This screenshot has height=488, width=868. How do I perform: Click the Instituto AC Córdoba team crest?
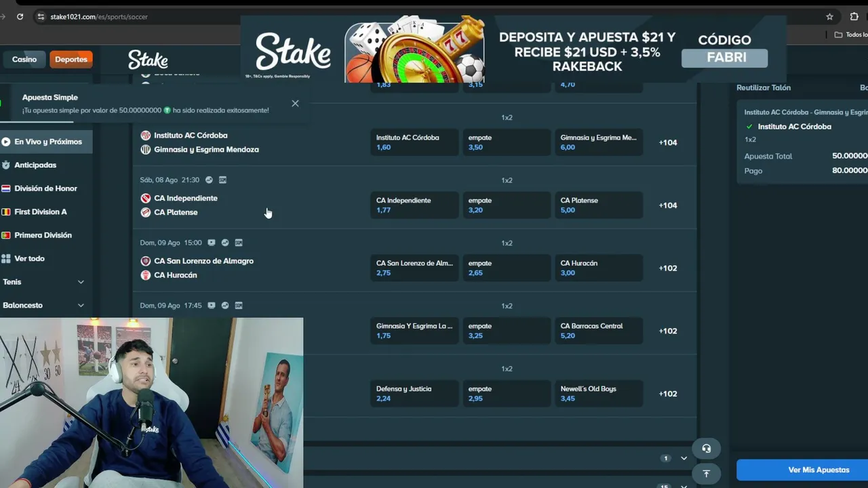[x=145, y=136]
